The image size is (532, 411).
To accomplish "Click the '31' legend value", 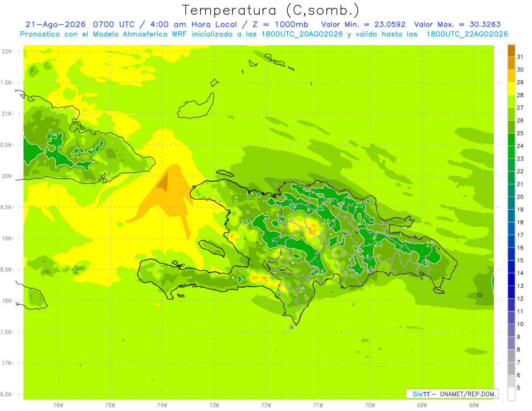I will (x=520, y=57).
